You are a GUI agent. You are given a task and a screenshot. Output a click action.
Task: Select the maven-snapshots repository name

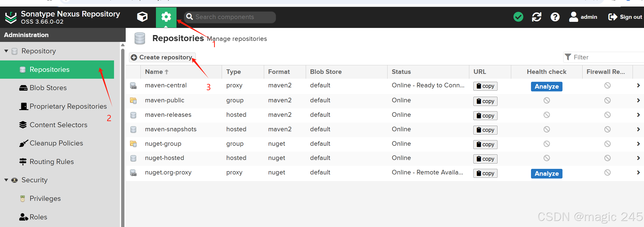tap(171, 129)
